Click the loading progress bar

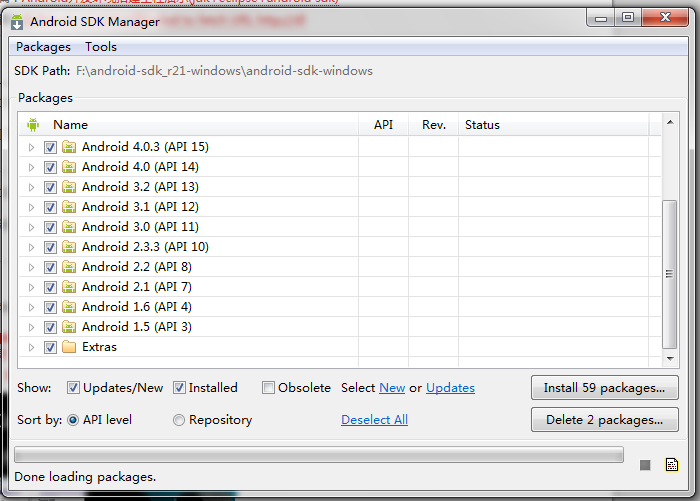point(319,455)
